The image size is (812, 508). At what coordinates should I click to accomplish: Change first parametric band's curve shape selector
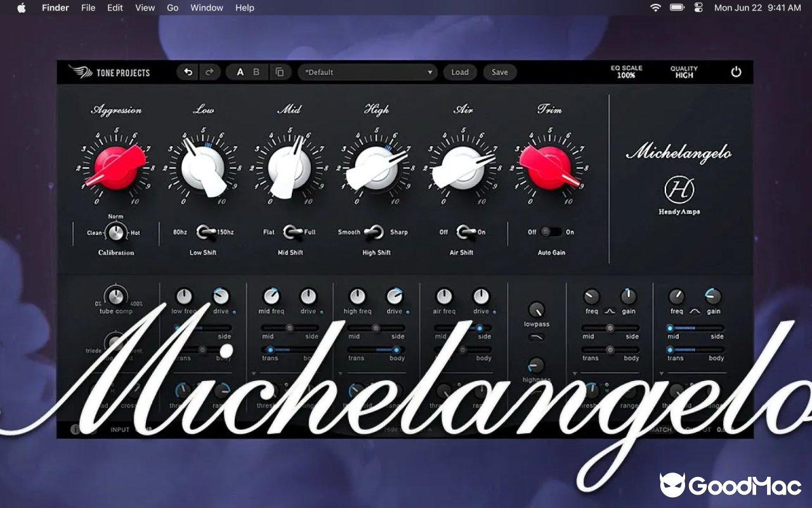610,312
